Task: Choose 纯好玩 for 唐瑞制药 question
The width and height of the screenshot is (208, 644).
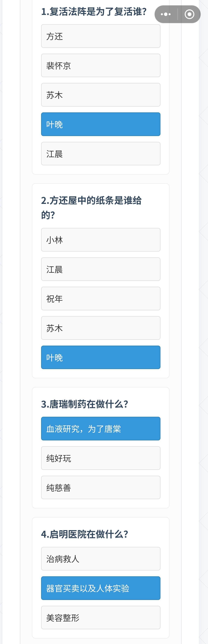Action: [x=101, y=458]
